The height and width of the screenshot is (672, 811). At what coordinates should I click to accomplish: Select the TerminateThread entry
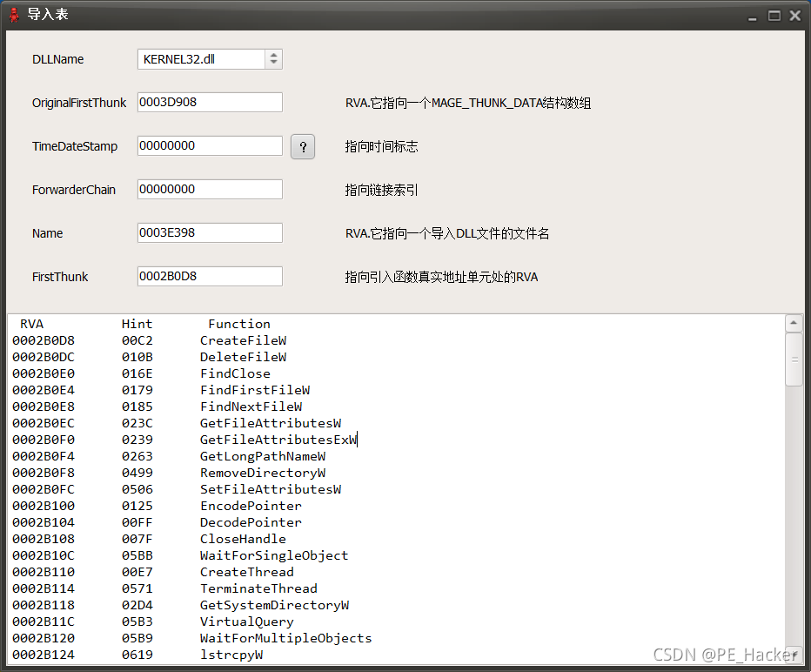pos(258,588)
